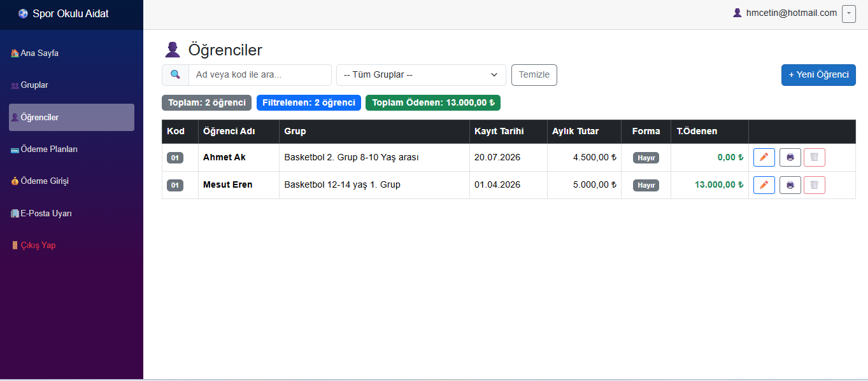Edit the Mesut Eren student record
The width and height of the screenshot is (868, 381).
(x=764, y=185)
